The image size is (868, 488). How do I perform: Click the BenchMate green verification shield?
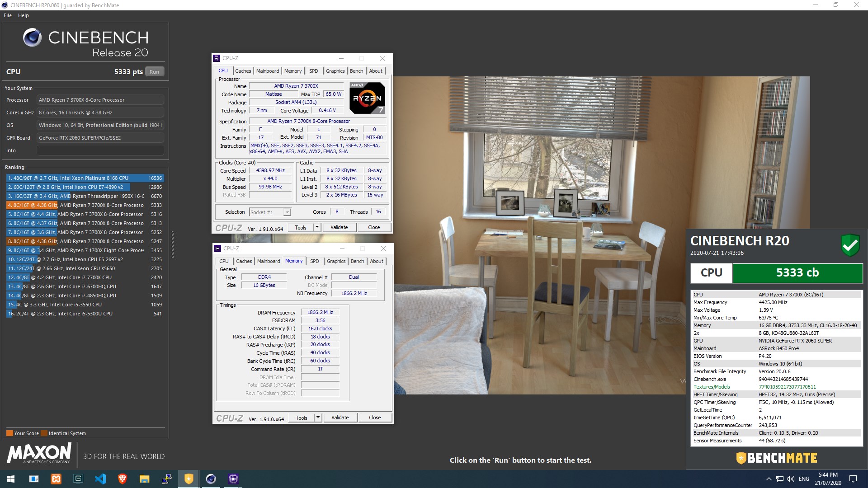point(850,245)
